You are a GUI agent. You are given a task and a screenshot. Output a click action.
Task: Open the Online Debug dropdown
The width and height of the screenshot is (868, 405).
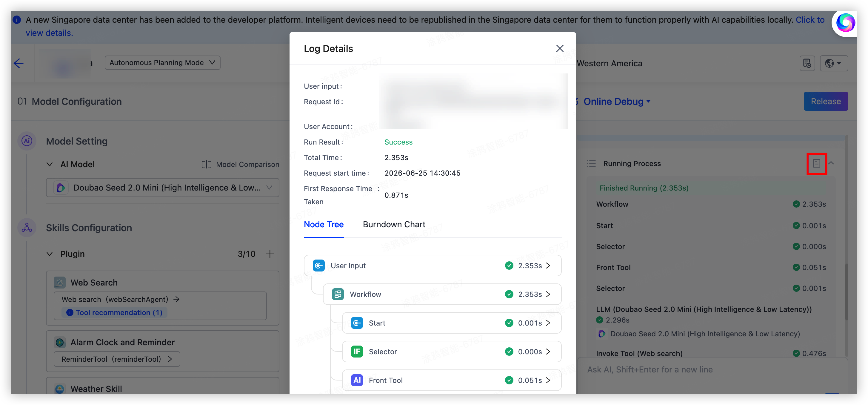point(616,101)
